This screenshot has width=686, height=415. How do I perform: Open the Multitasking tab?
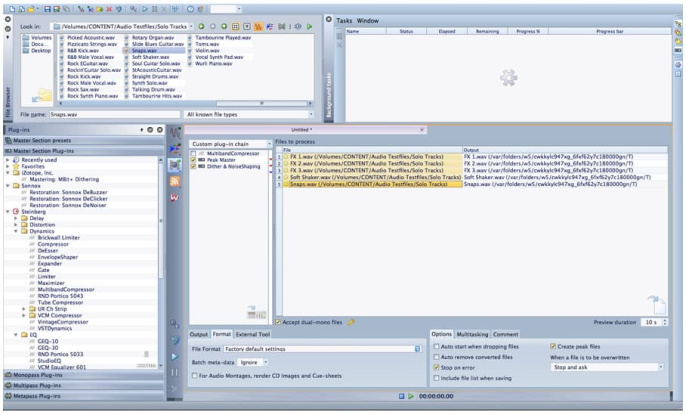[x=472, y=334]
